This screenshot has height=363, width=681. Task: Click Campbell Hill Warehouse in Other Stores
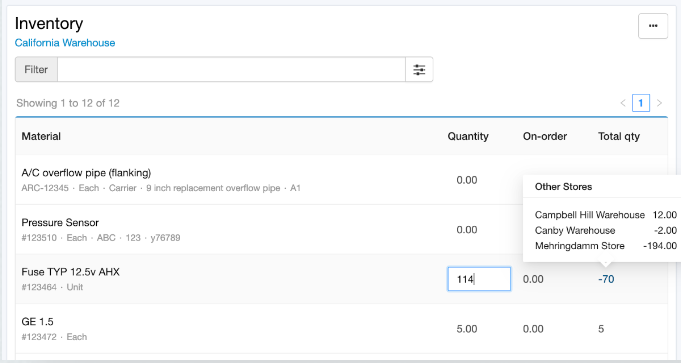[589, 215]
